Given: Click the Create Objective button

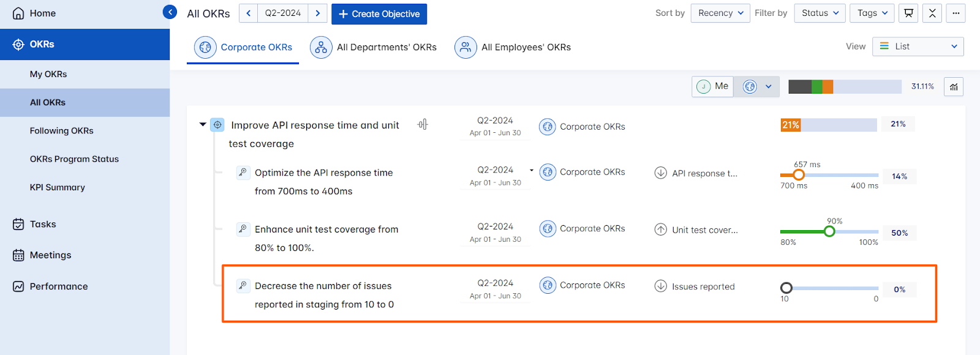Looking at the screenshot, I should (379, 13).
